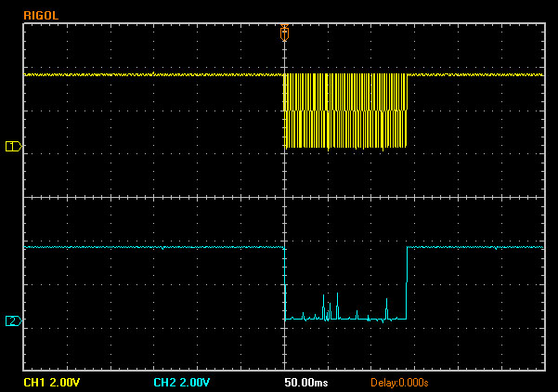Screen dimensions: 558x392
Task: Click the CH2 2.00V scale readout
Action: (181, 382)
